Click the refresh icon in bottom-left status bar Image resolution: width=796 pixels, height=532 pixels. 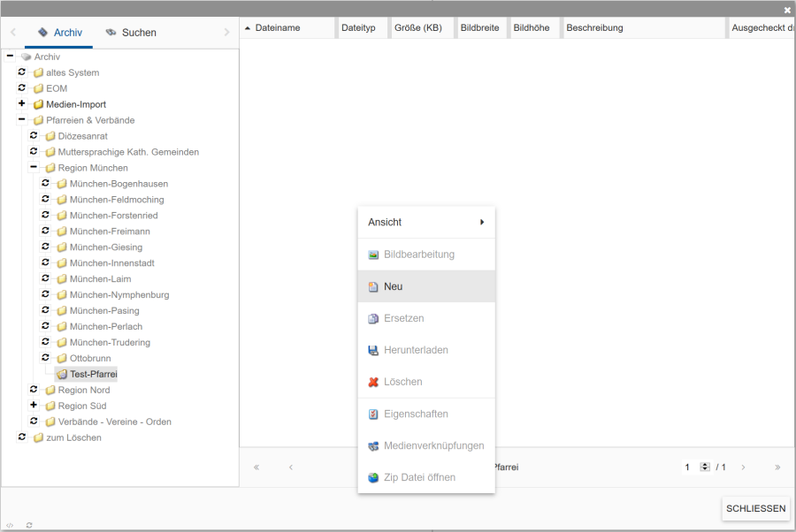pos(29,525)
